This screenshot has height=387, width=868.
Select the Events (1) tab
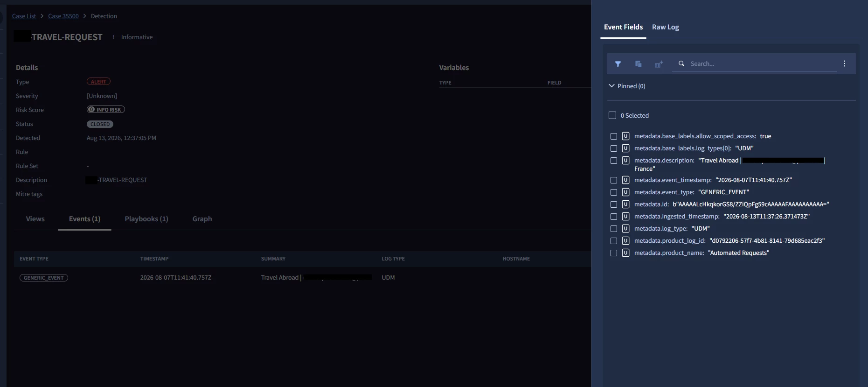(84, 219)
